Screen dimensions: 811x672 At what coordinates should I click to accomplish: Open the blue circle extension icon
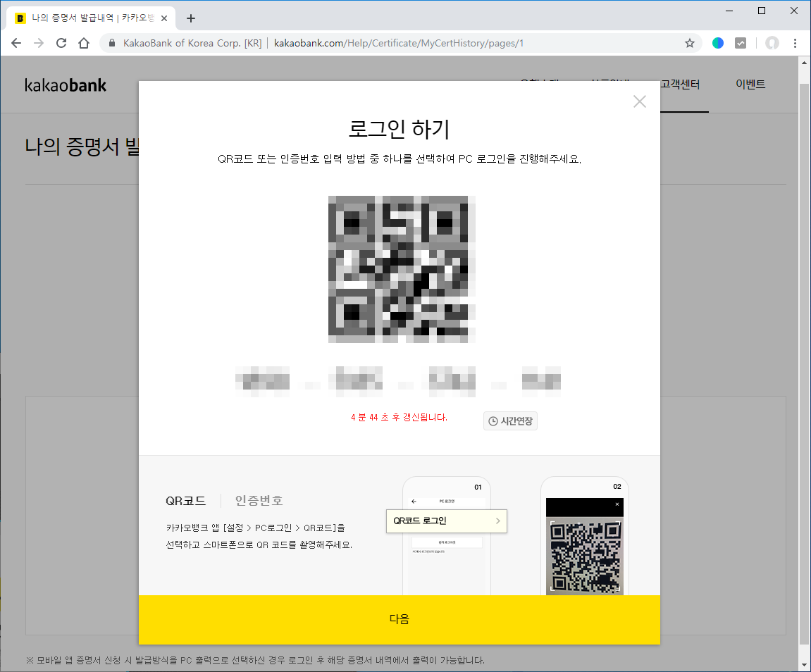[x=718, y=43]
